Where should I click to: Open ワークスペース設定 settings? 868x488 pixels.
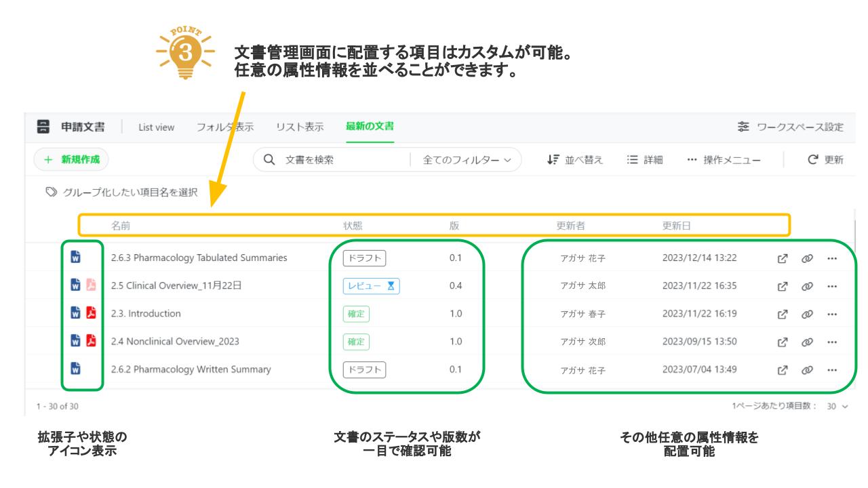(790, 127)
